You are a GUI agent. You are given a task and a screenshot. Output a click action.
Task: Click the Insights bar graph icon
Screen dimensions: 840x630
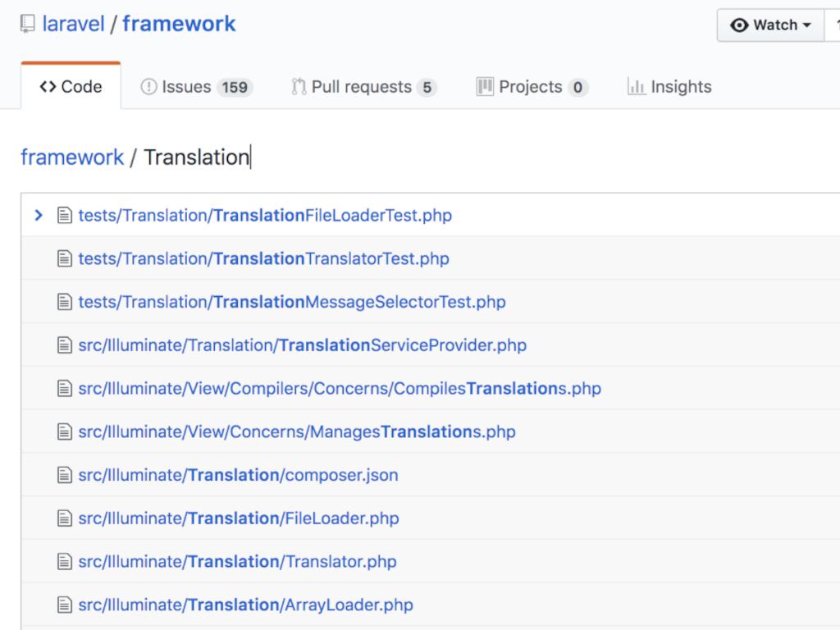[x=637, y=87]
